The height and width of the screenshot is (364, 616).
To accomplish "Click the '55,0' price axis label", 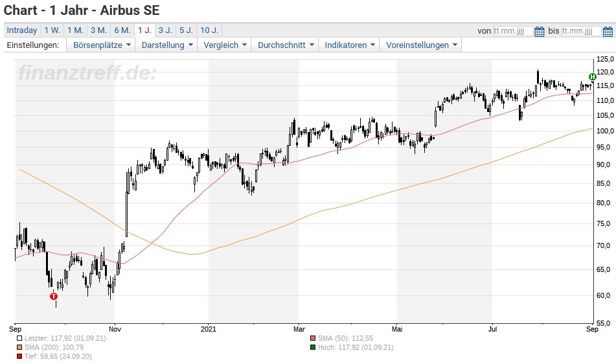I will 604,323.
